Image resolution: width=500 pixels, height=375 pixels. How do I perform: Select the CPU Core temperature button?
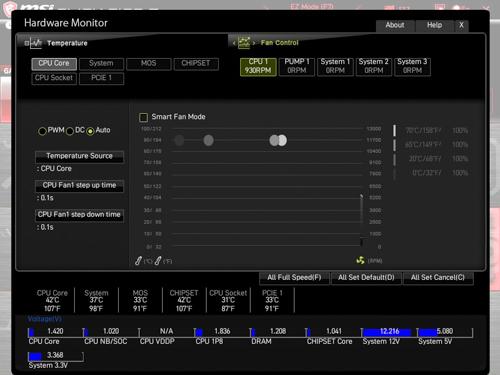(x=54, y=64)
